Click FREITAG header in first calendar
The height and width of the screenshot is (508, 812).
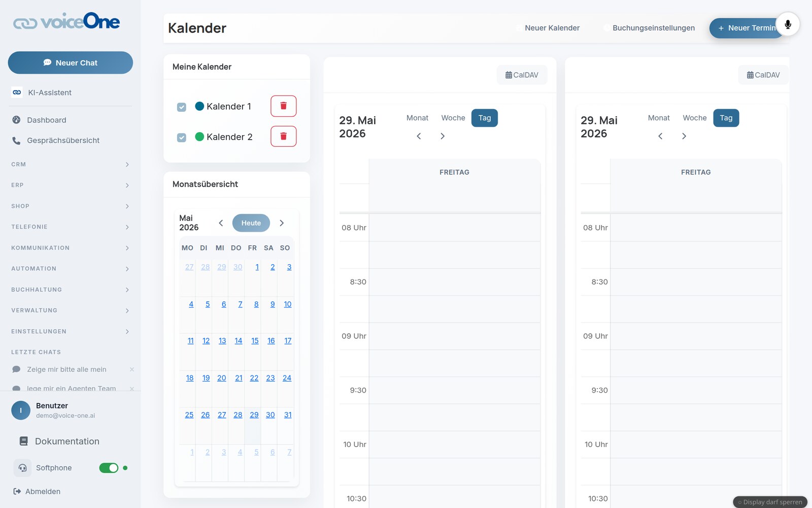click(454, 172)
